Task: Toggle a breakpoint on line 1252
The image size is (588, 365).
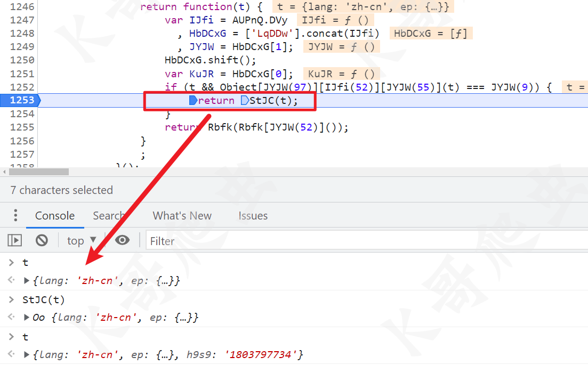Action: [x=21, y=87]
